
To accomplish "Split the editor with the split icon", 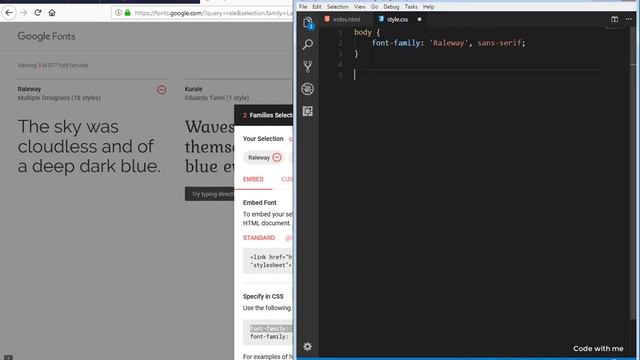I will point(614,19).
